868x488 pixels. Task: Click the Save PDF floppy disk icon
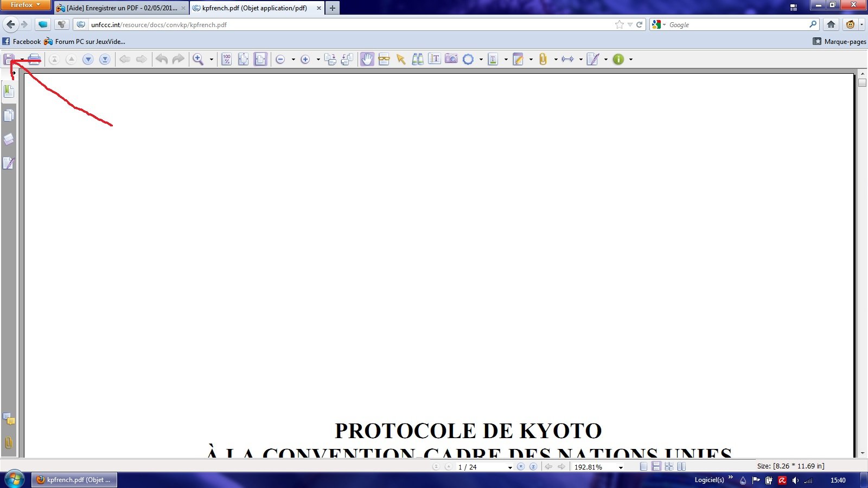click(x=9, y=59)
